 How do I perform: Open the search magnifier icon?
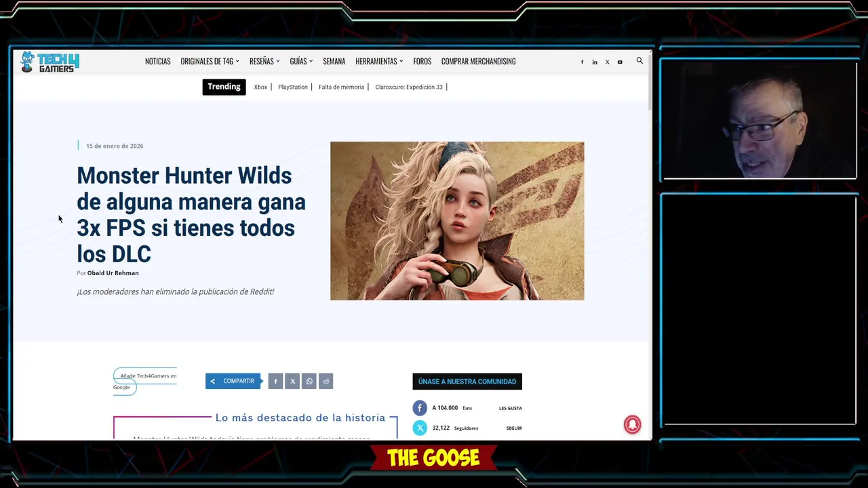(639, 61)
